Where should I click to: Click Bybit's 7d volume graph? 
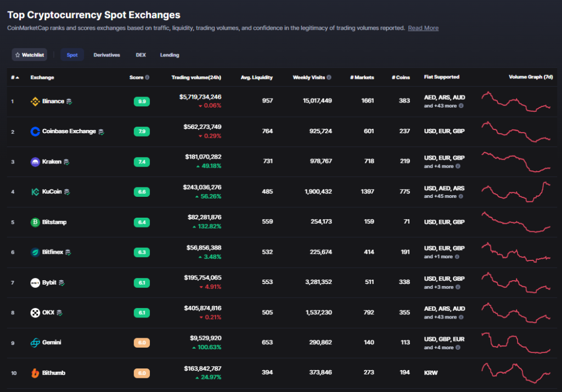pos(516,282)
